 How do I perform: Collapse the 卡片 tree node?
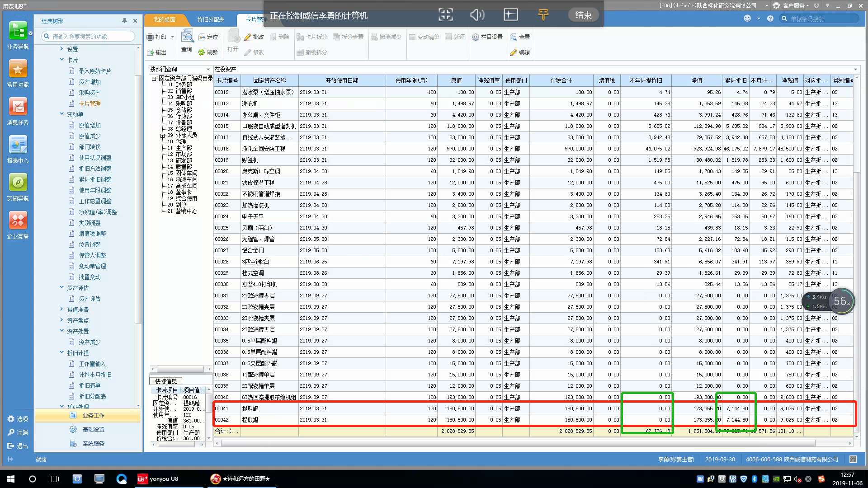61,60
